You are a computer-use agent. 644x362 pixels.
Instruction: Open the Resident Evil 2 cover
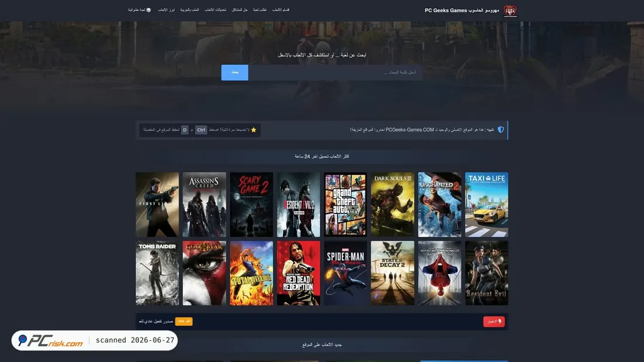298,205
